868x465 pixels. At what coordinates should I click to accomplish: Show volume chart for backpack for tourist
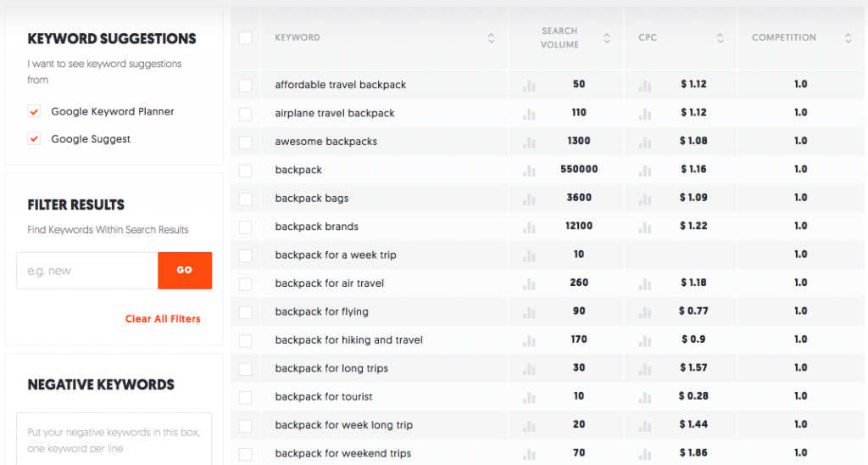coord(529,397)
